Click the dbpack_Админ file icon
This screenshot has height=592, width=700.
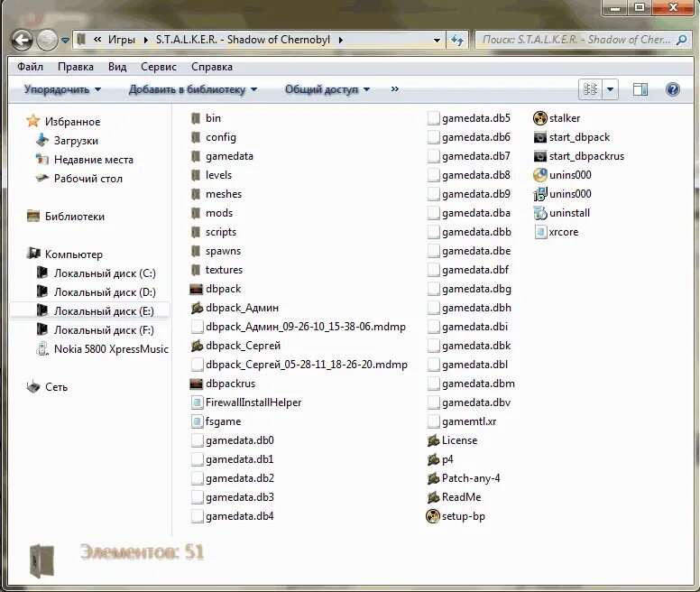click(197, 308)
